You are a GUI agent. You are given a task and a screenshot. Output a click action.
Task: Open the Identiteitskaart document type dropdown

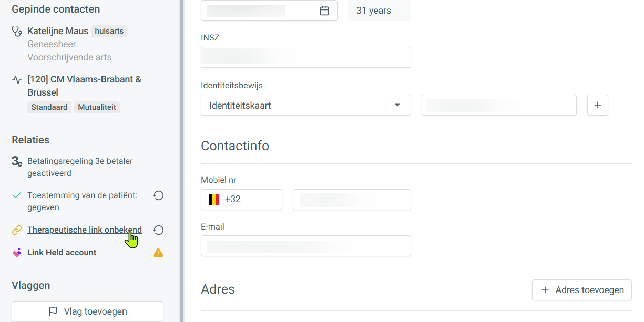click(306, 105)
